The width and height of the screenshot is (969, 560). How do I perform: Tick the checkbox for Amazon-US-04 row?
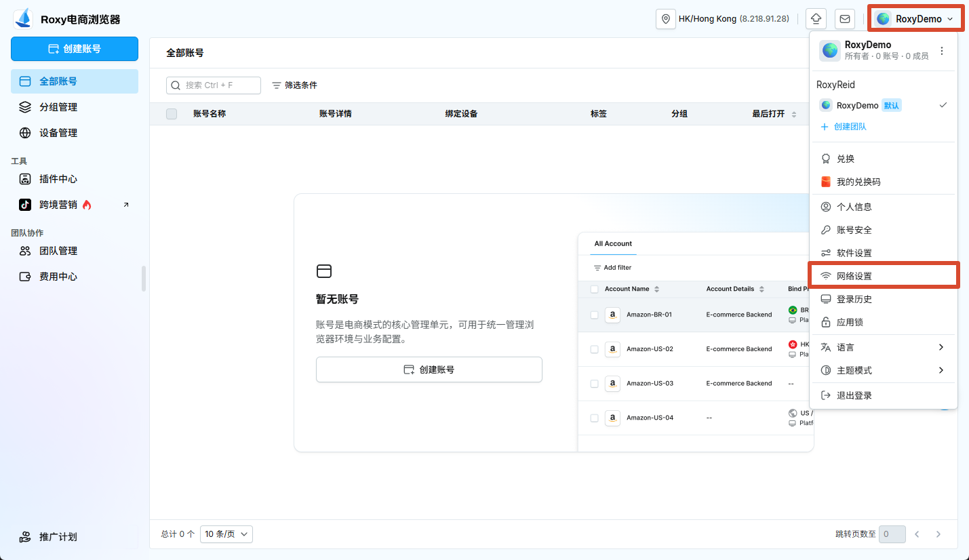(x=595, y=418)
